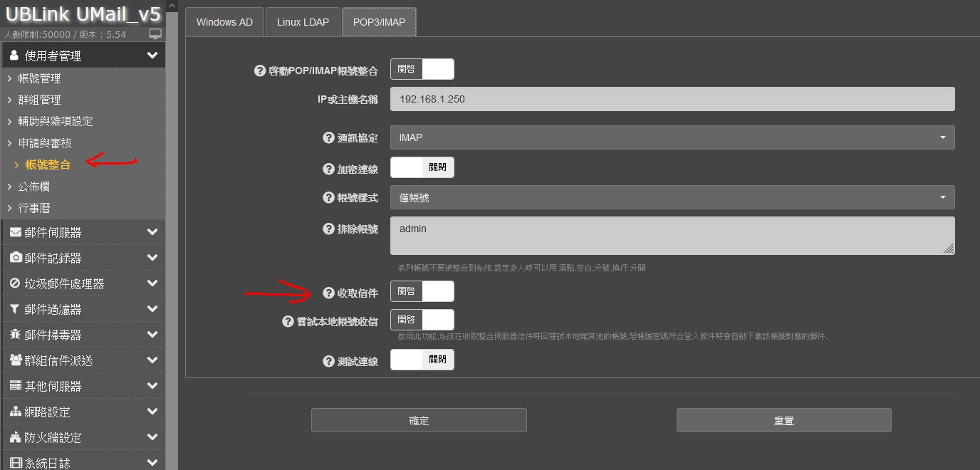Toggle the 啟動POP/IMAP帳號整合 switch
980x470 pixels.
click(x=422, y=69)
